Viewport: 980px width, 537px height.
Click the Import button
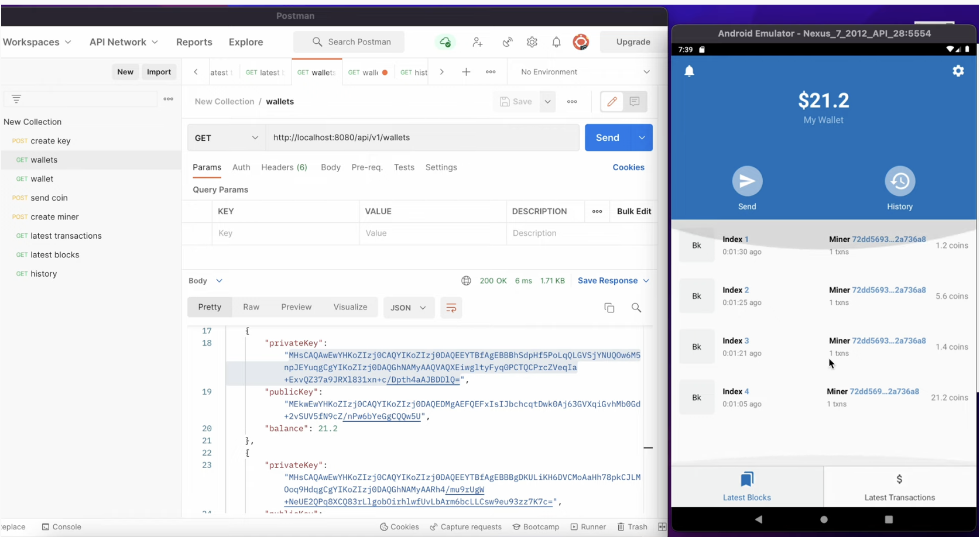point(159,72)
